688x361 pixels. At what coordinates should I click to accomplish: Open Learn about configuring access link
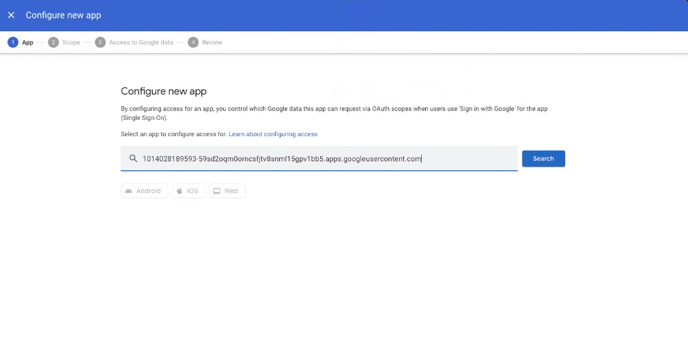[273, 134]
